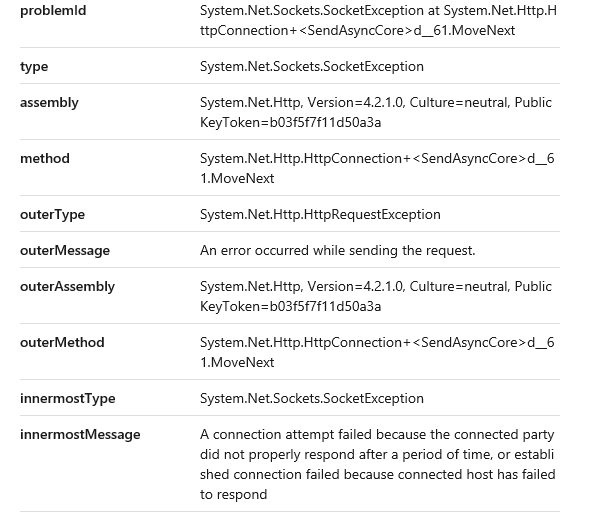Screen dimensions: 609x513
Task: Select the innermostType SocketException value
Action: 311,398
